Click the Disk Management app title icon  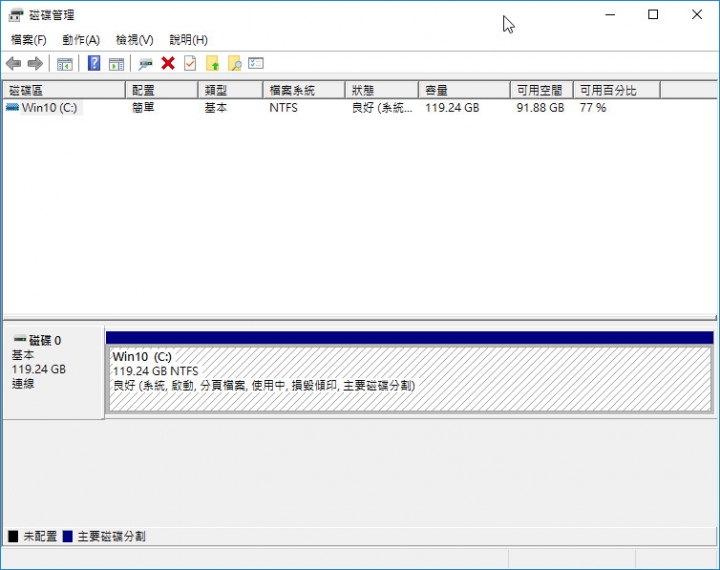coord(16,15)
